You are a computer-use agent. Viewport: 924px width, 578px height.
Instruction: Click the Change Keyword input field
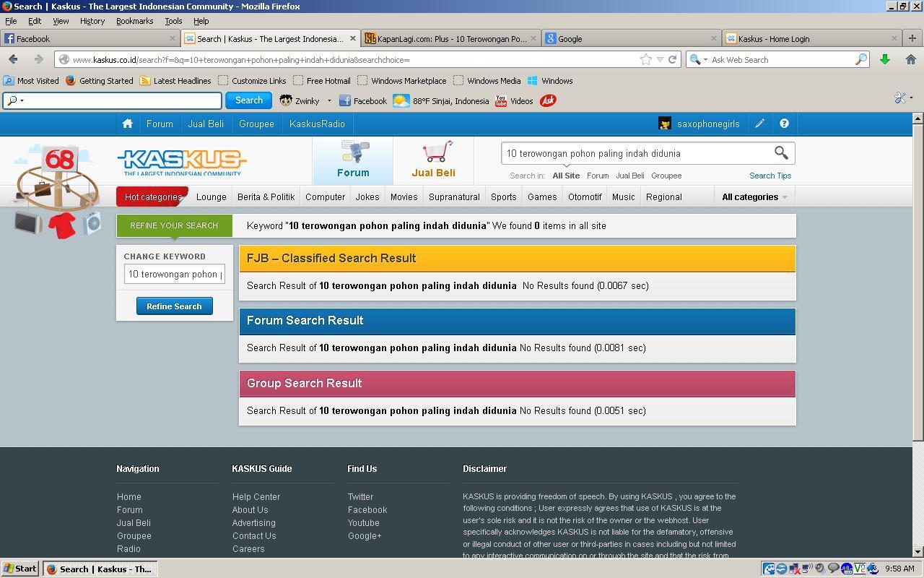pos(174,274)
